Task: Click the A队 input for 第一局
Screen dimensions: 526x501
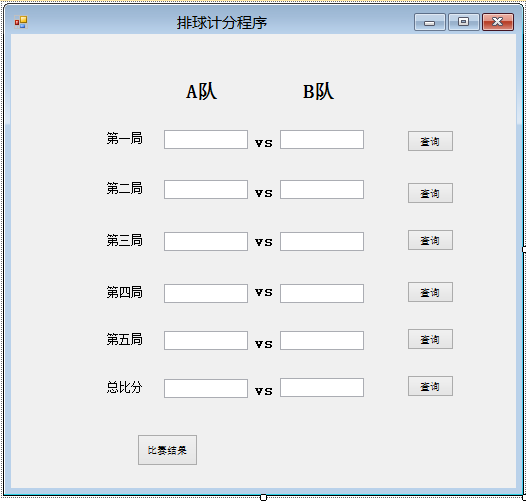Action: [x=206, y=140]
